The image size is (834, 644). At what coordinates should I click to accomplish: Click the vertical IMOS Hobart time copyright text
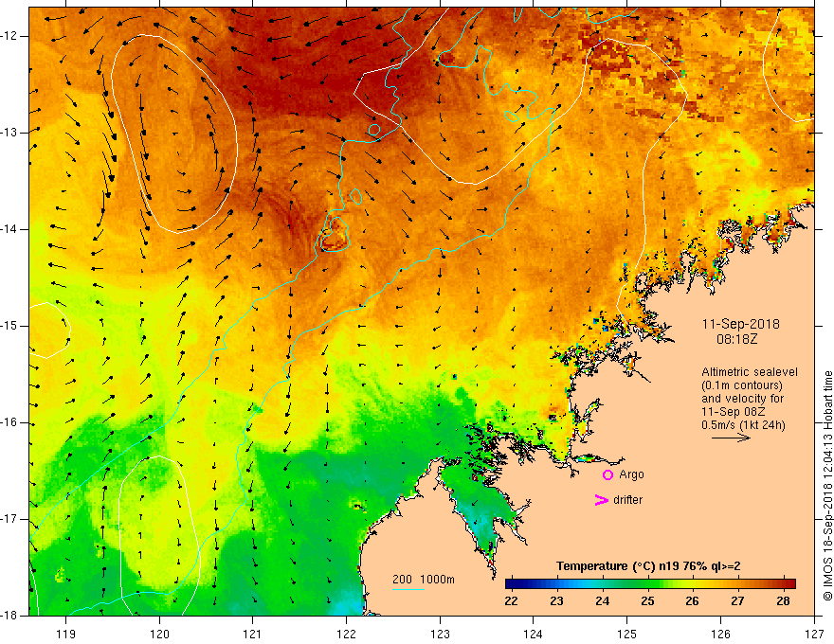[x=827, y=486]
